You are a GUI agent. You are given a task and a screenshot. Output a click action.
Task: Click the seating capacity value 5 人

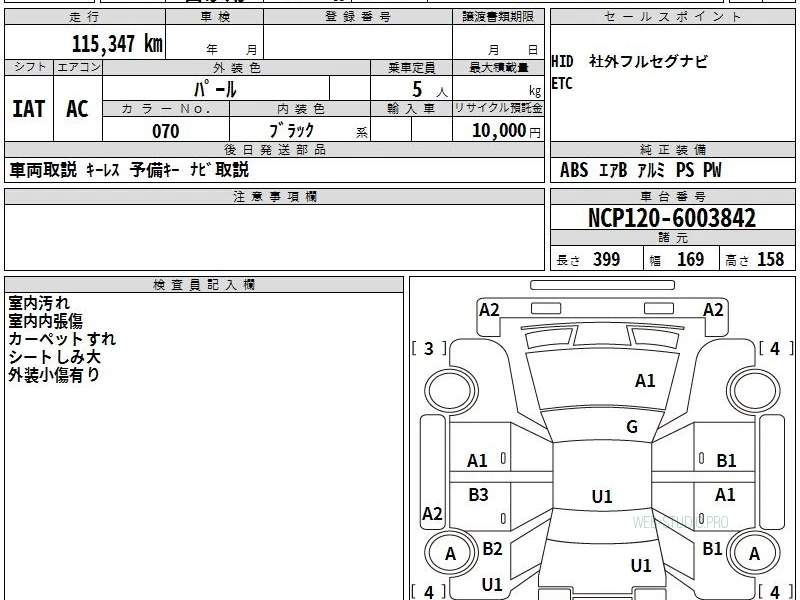(x=430, y=90)
